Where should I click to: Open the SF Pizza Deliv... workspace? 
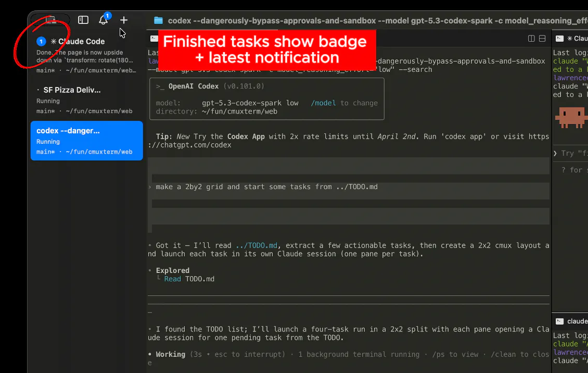click(x=86, y=100)
